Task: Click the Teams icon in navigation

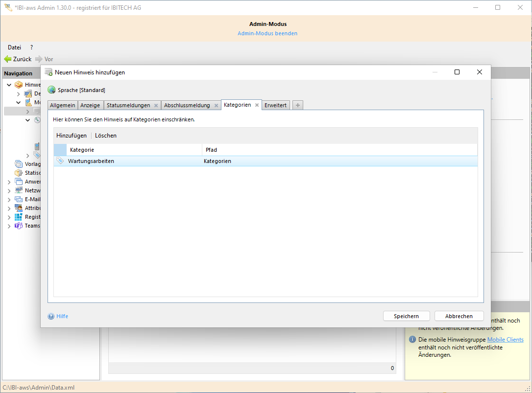Action: coord(19,226)
